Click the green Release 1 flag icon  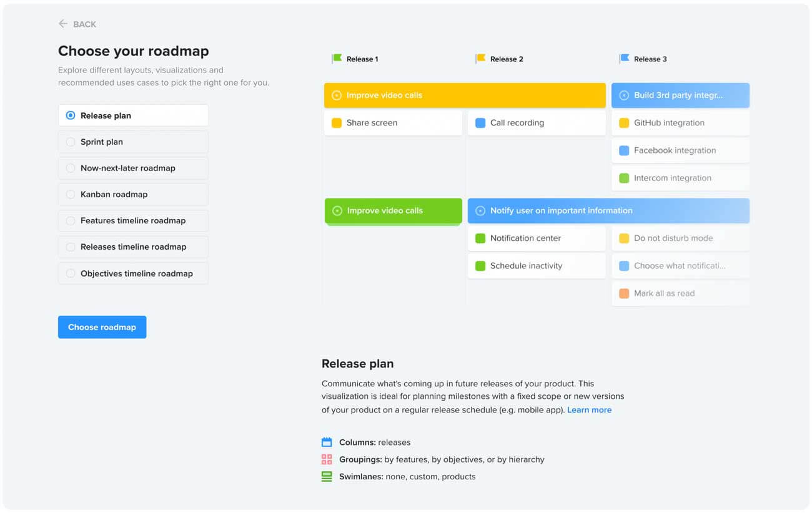click(x=337, y=59)
